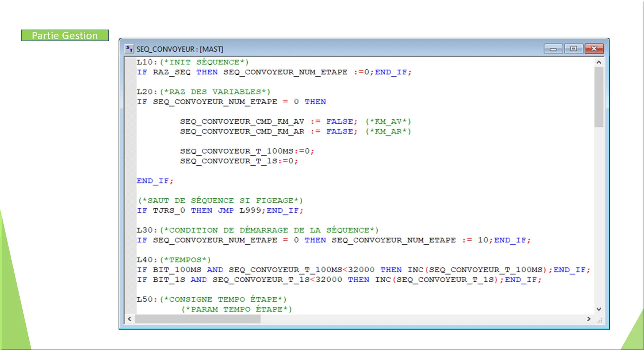Screen dimensions: 644x350
Task: Click TJRS_0 in the JMP line
Action: 169,210
